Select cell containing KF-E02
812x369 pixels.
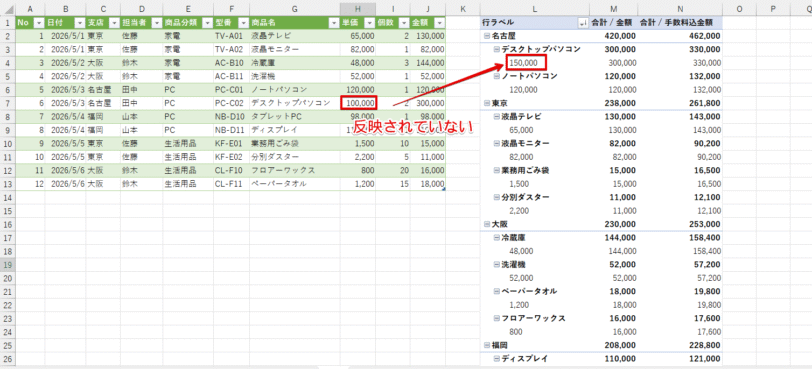coord(231,157)
